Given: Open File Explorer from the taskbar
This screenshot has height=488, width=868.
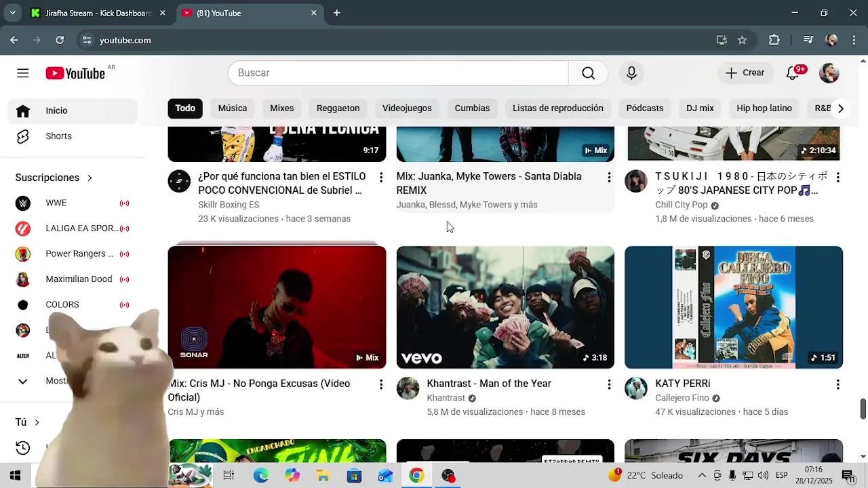Looking at the screenshot, I should pos(323,476).
